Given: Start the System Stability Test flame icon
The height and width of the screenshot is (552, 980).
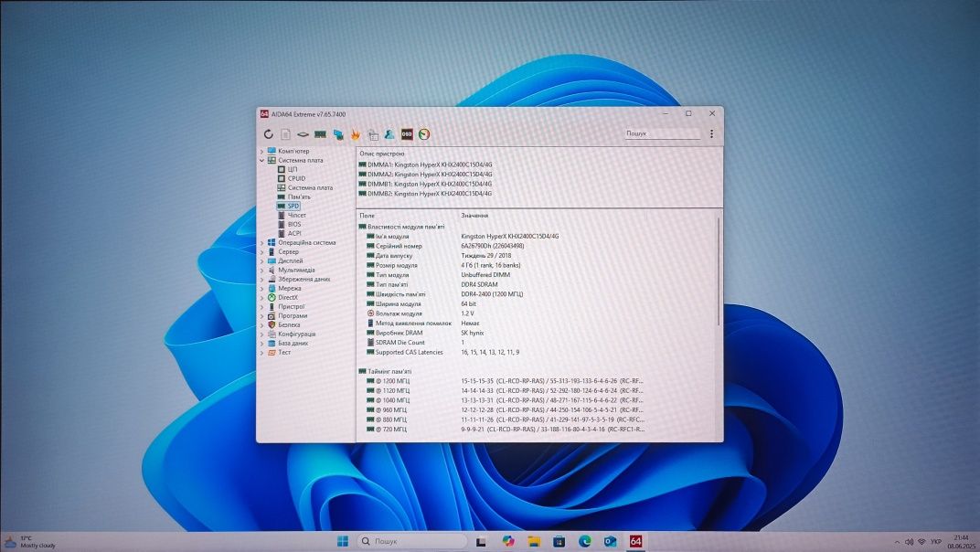Looking at the screenshot, I should 355,134.
